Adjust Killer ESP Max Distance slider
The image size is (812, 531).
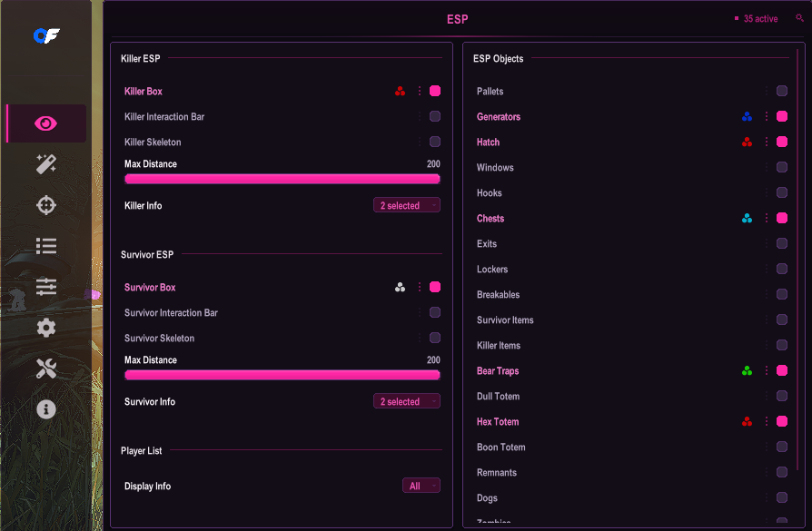pyautogui.click(x=282, y=179)
